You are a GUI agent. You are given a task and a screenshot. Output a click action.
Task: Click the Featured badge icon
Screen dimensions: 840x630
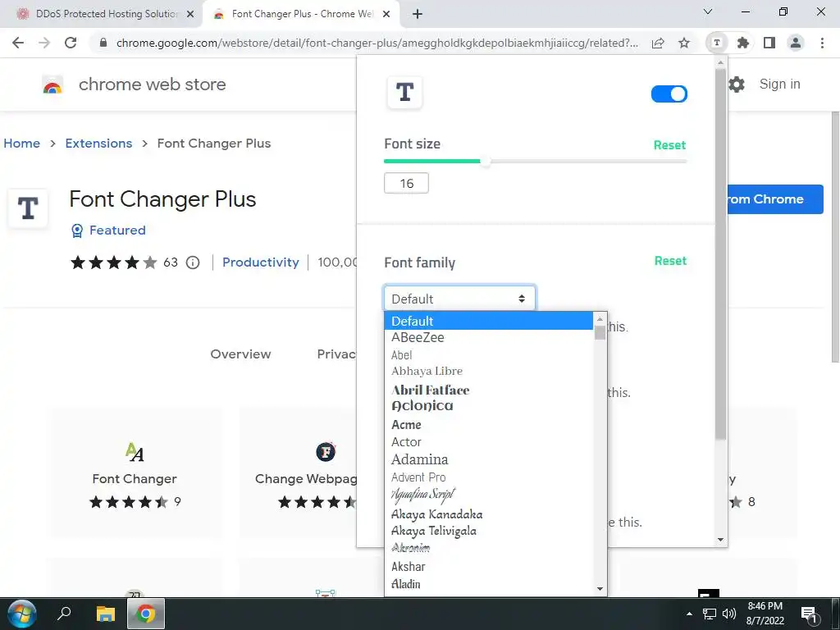[77, 231]
